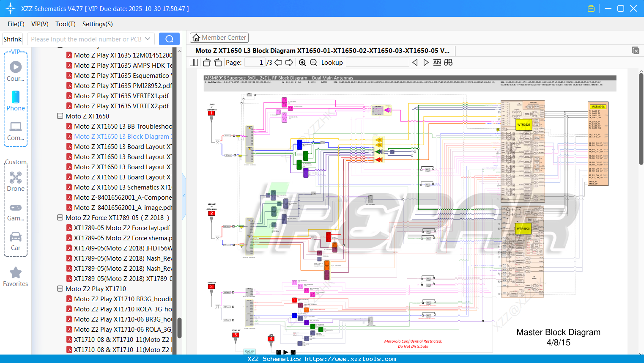
Task: Click the binoculars find icon
Action: [x=448, y=63]
